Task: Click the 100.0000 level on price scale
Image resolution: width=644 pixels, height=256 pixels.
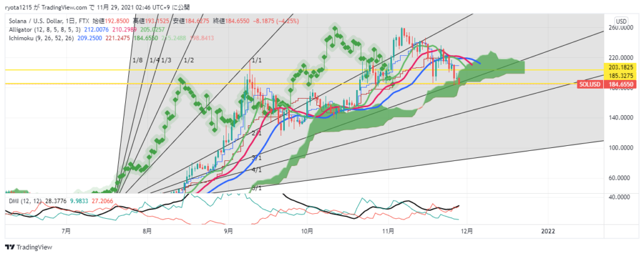Action: click(621, 148)
